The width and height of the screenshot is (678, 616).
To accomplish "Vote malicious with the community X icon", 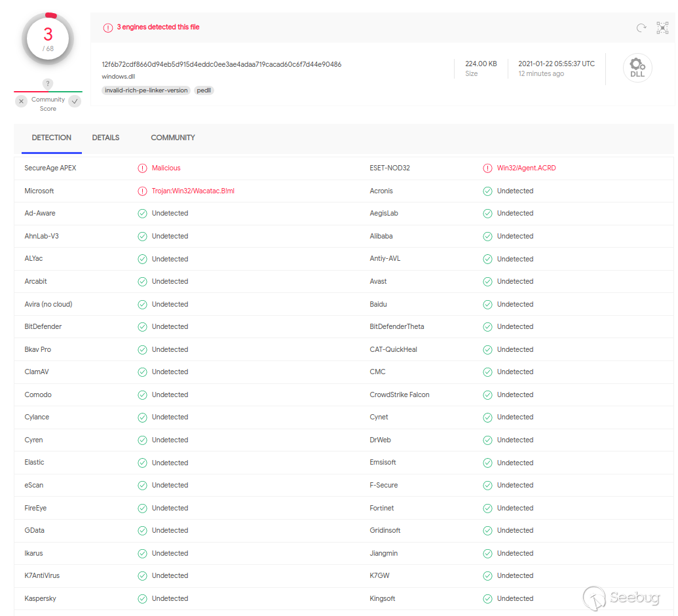I will (21, 101).
